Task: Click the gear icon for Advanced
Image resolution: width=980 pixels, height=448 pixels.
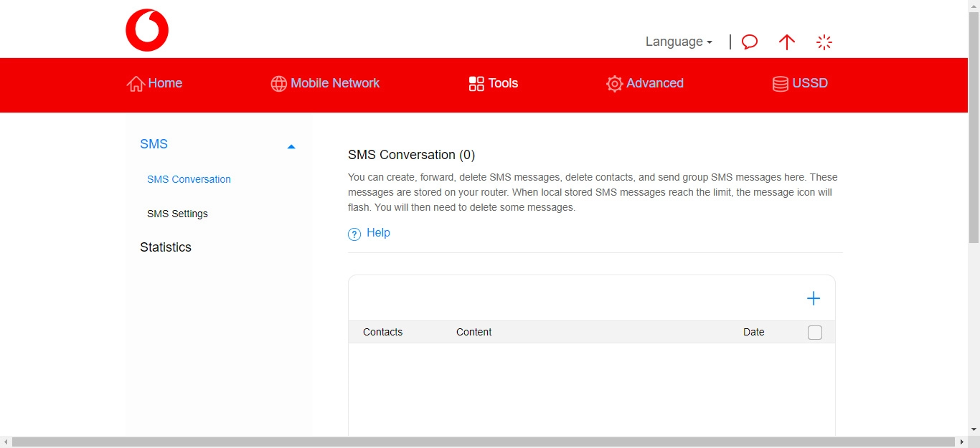Action: pos(614,84)
